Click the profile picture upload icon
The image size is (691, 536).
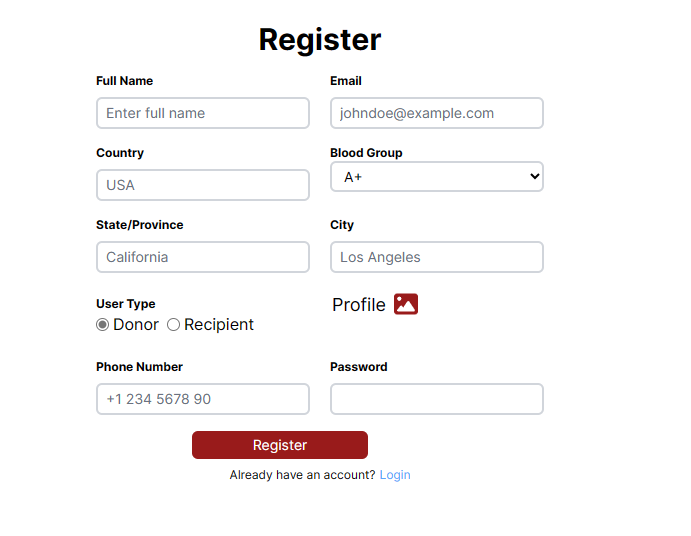point(406,304)
